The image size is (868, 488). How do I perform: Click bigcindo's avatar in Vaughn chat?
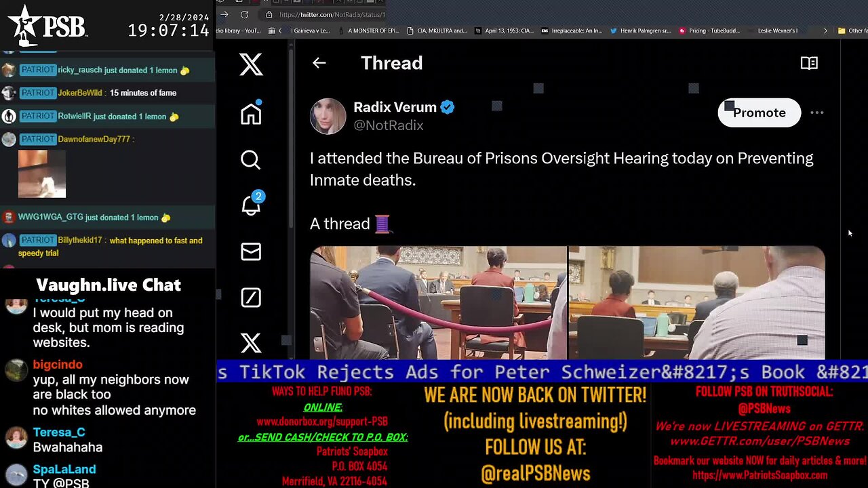[x=16, y=369]
